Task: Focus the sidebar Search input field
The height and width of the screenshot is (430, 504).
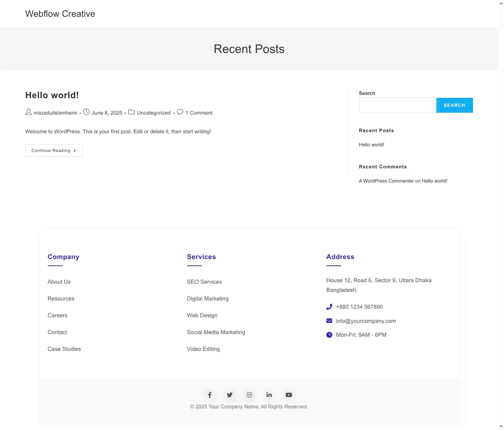Action: point(397,105)
